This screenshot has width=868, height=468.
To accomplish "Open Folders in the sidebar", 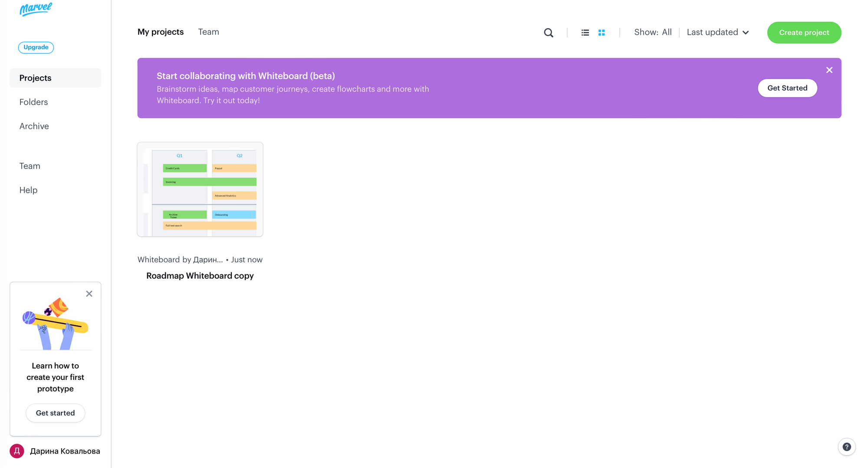I will click(x=33, y=102).
